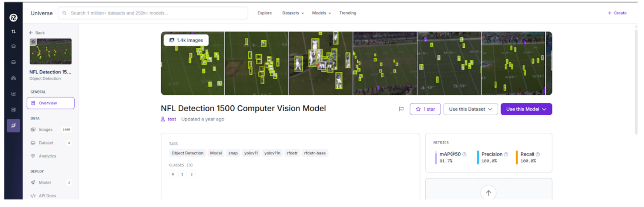Viewport: 644px width, 207px height.
Task: Click the flag report icon
Action: click(x=401, y=109)
